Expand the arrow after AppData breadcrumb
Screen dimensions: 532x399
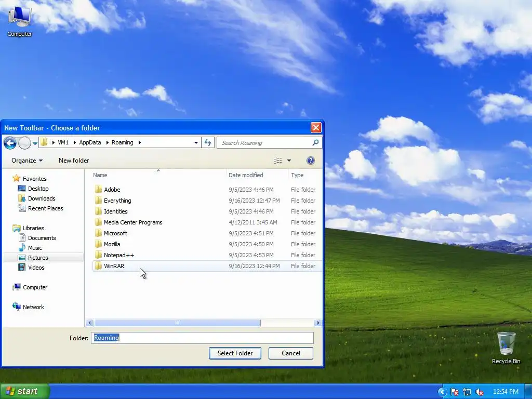coord(107,142)
